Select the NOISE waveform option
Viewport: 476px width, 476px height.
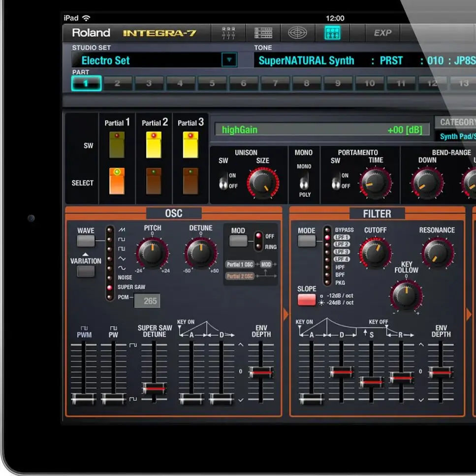[125, 278]
